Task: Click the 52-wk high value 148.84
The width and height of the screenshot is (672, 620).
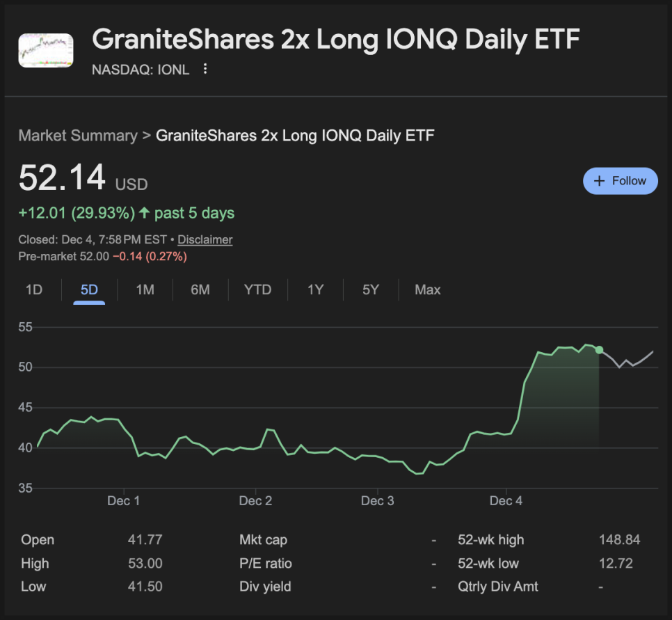Action: (x=619, y=540)
